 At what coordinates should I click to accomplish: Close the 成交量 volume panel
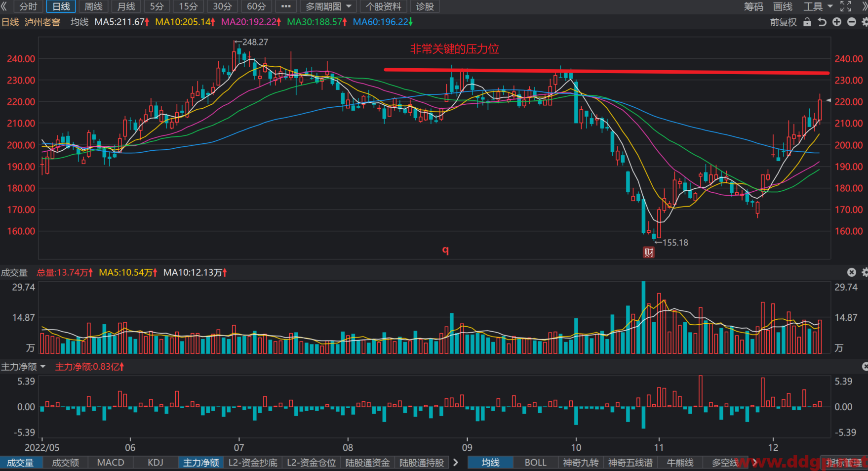[852, 272]
